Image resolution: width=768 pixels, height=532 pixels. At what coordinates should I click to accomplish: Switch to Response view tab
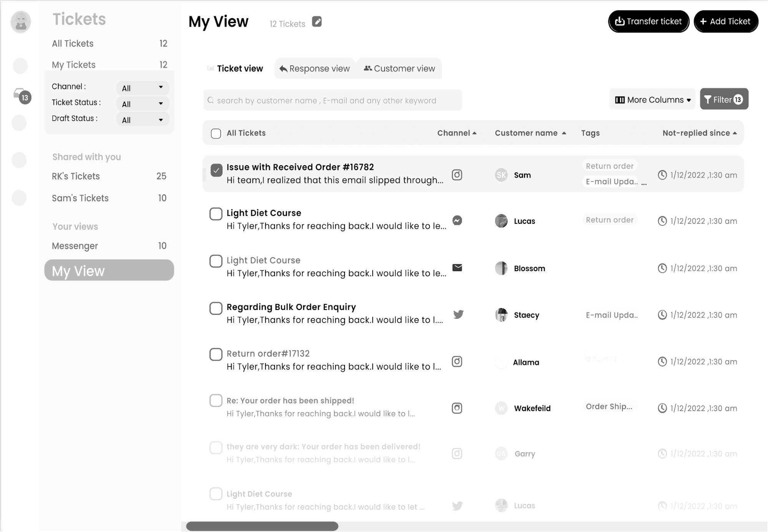click(315, 68)
